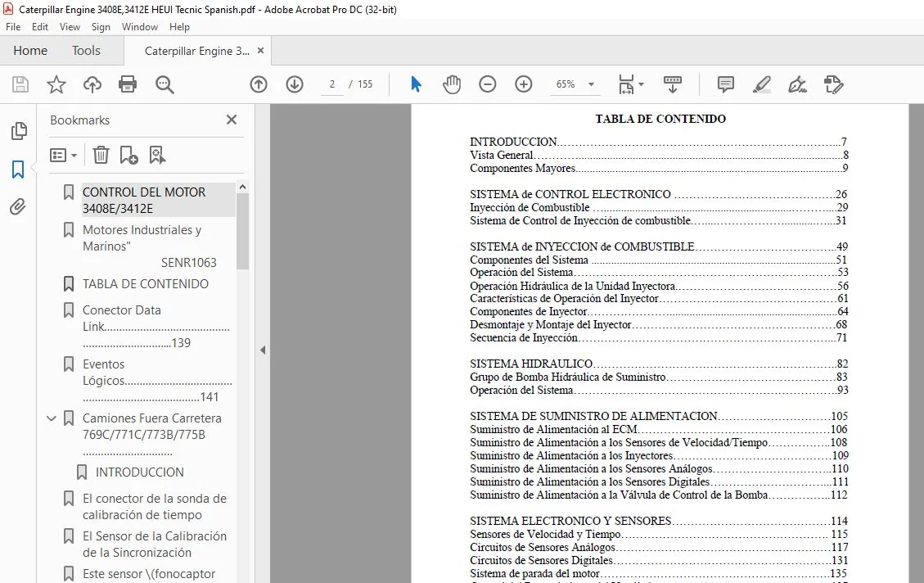Toggle the Bookmarks panel icon in the sidebar
The height and width of the screenshot is (583, 924).
18,169
